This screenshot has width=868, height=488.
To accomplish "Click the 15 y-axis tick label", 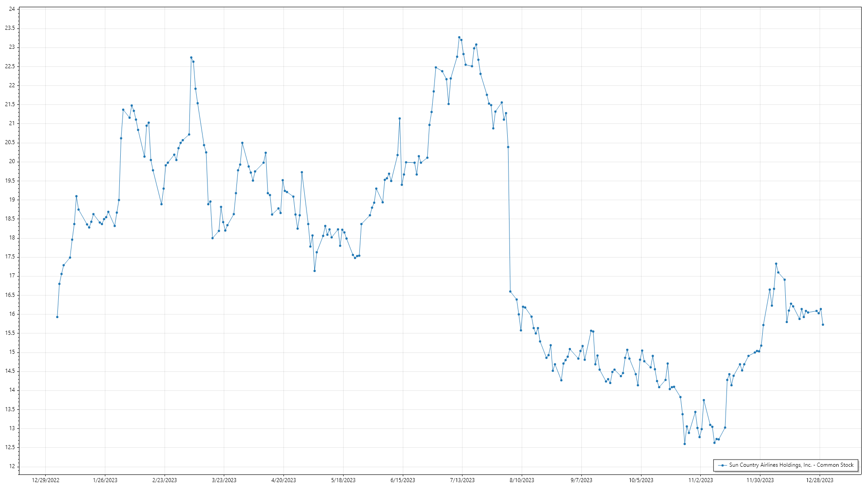I will coord(12,352).
